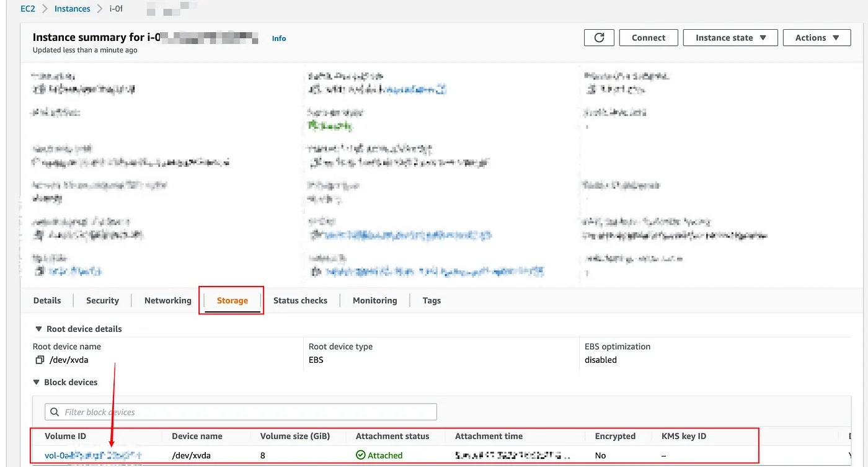868x467 pixels.
Task: View the Status checks tab
Action: [x=301, y=300]
